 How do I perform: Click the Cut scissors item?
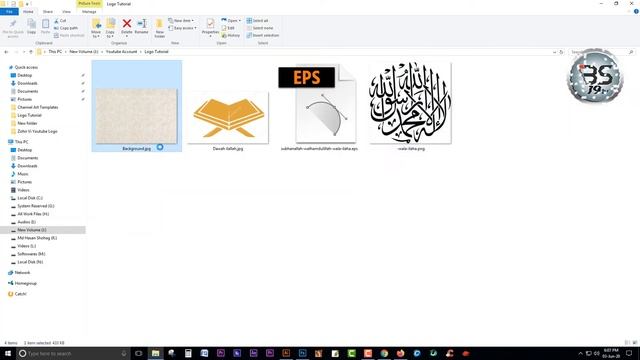coord(60,20)
